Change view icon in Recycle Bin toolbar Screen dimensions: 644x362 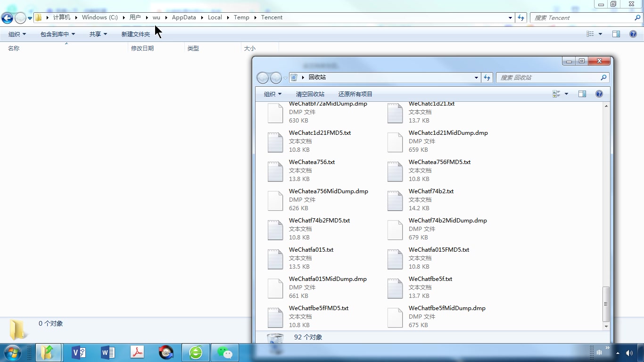556,94
